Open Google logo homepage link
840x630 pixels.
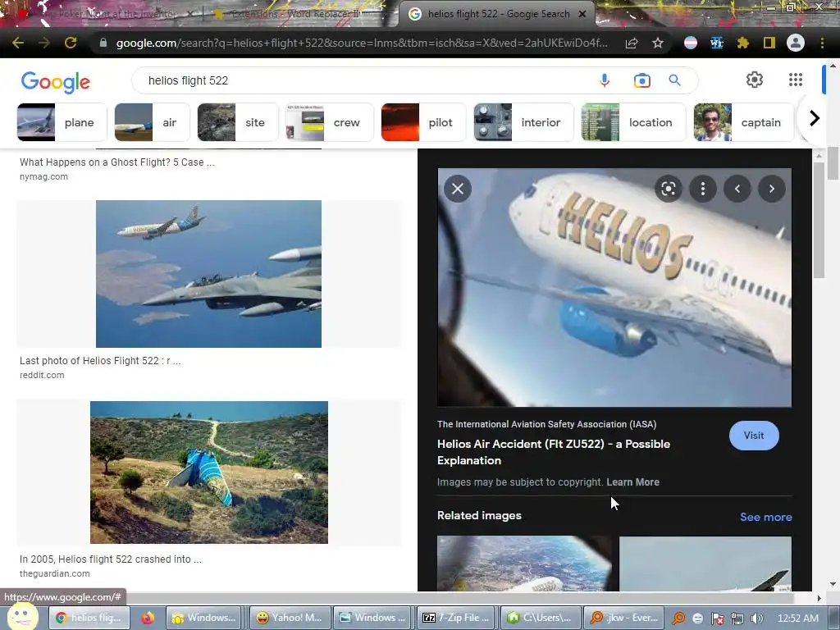point(56,81)
